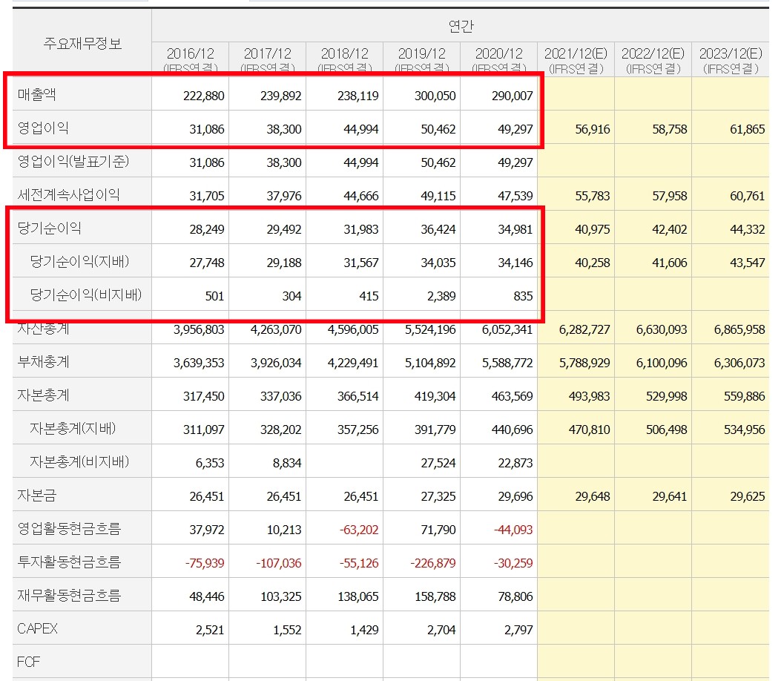Select the 2016/12 column header

pyautogui.click(x=191, y=59)
